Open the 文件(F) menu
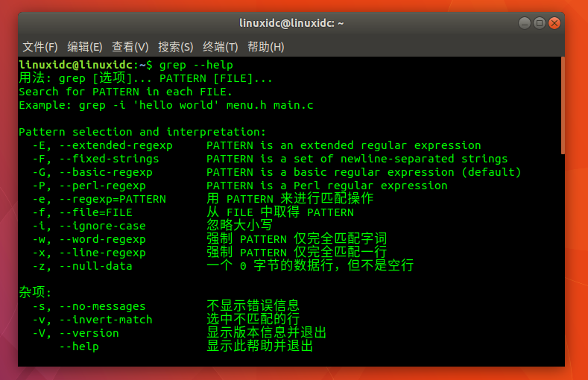The image size is (588, 380). pyautogui.click(x=40, y=47)
